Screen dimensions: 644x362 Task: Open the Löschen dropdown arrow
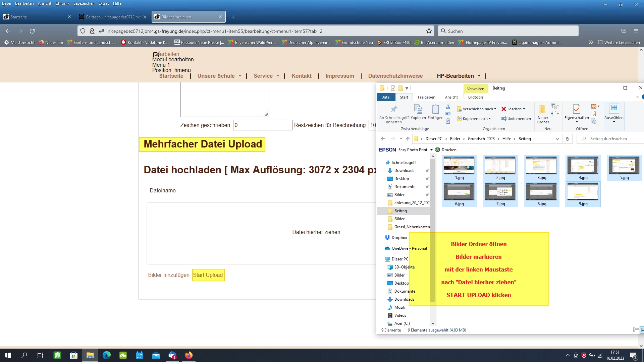tap(524, 109)
